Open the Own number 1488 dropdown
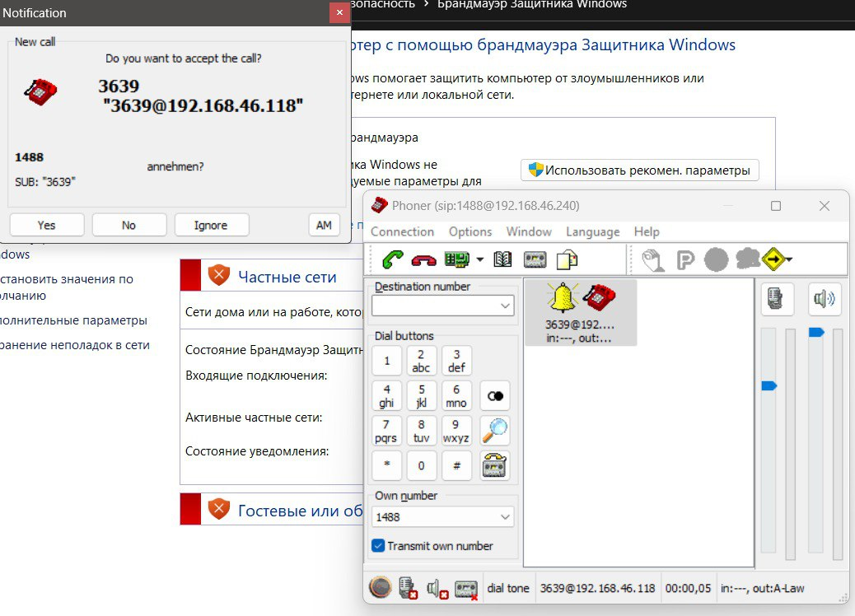The image size is (855, 616). coord(506,517)
